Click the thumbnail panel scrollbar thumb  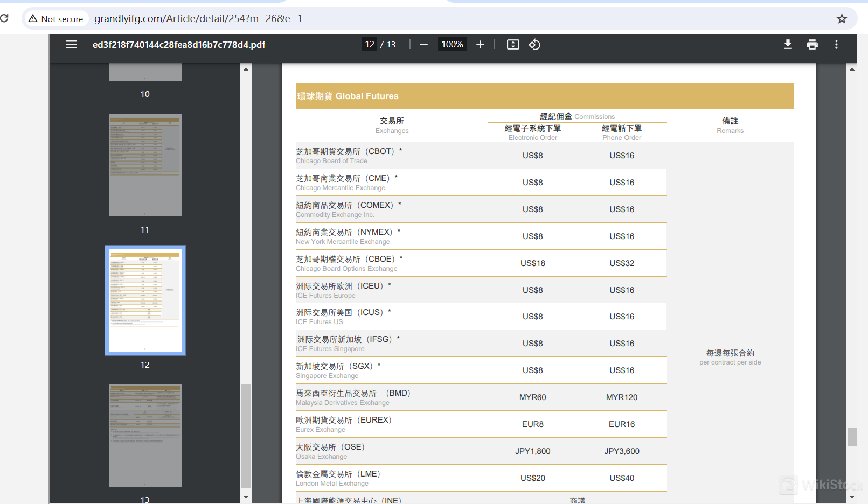[246, 435]
